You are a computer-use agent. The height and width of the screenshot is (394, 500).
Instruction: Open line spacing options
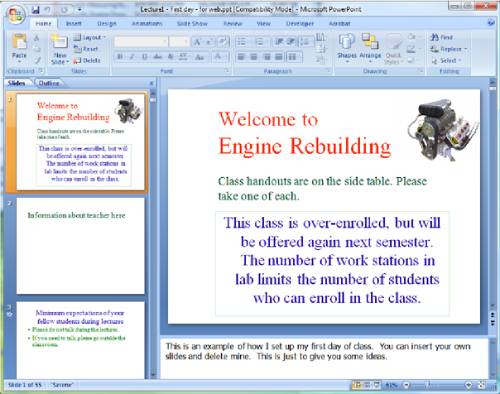click(305, 42)
